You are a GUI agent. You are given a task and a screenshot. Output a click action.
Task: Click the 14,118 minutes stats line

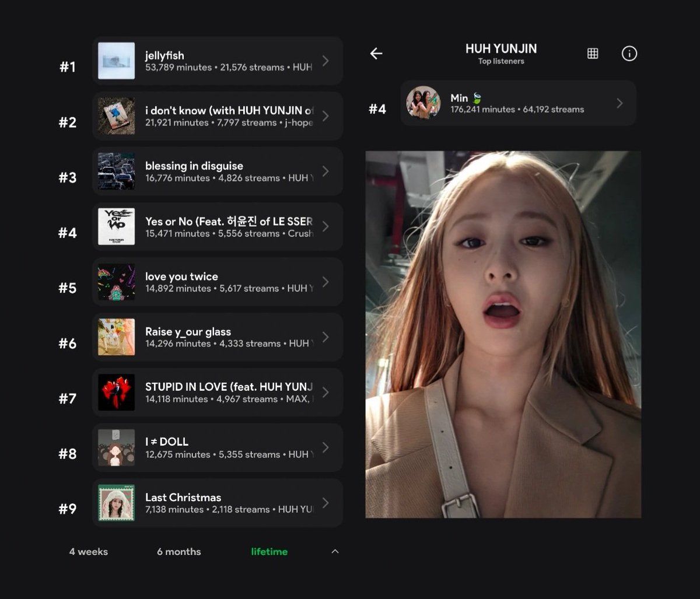tap(229, 399)
